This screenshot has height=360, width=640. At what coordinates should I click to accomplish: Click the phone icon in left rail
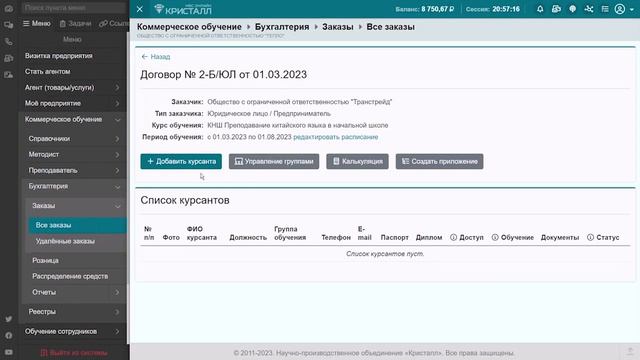click(9, 42)
